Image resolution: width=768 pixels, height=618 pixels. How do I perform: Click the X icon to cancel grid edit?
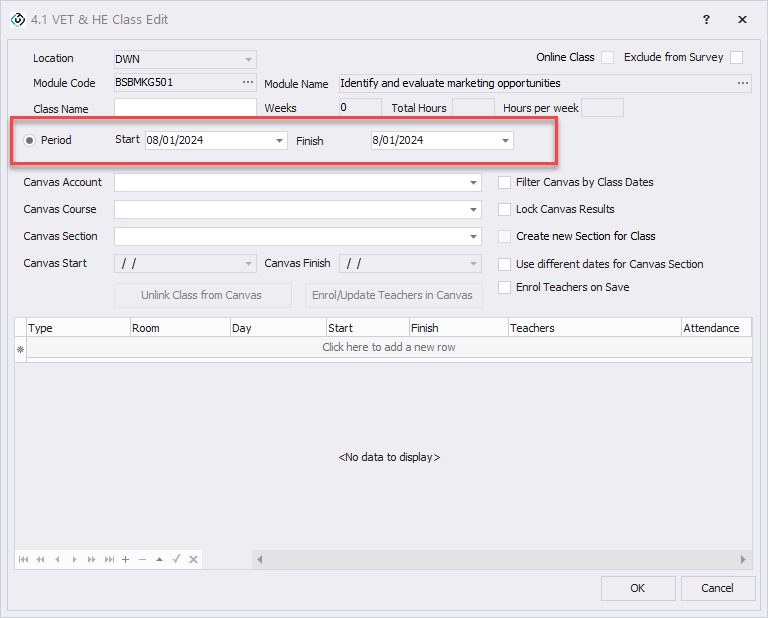point(193,560)
